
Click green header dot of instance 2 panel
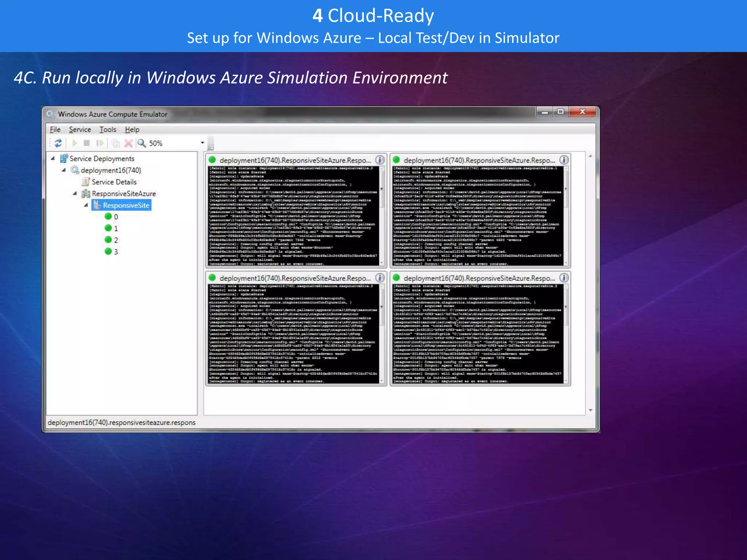[x=212, y=277]
